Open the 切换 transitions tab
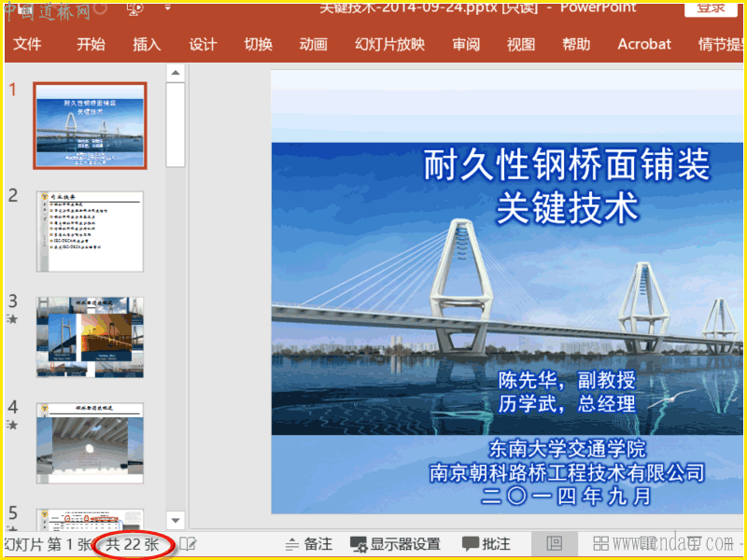Screen dimensions: 747x560 259,44
